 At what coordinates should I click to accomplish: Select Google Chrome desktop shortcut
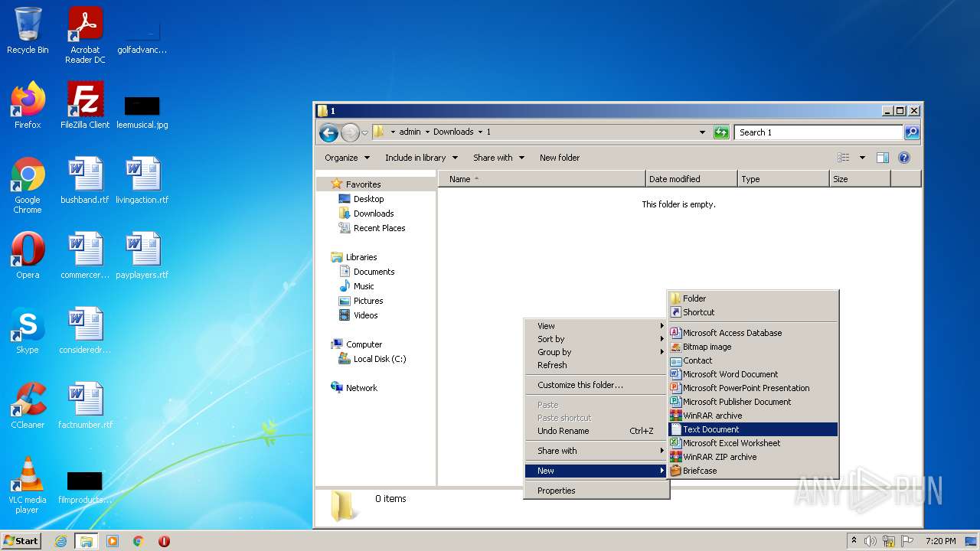[x=28, y=185]
